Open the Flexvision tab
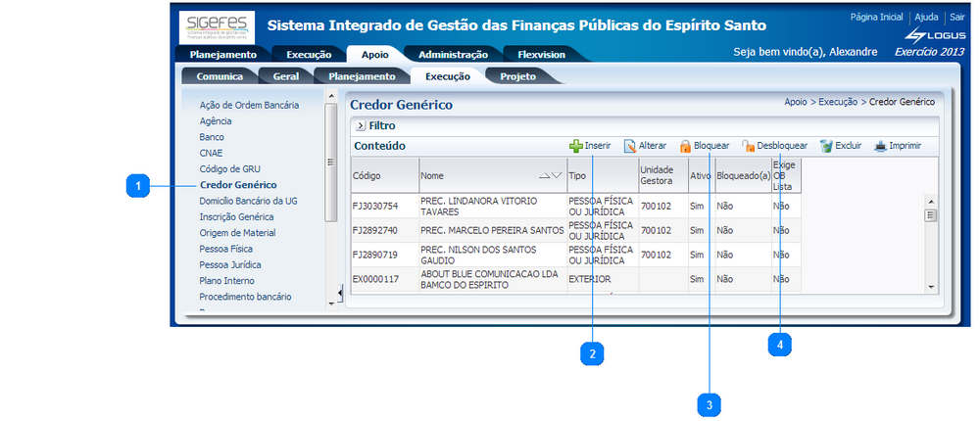Image resolution: width=980 pixels, height=421 pixels. click(542, 55)
